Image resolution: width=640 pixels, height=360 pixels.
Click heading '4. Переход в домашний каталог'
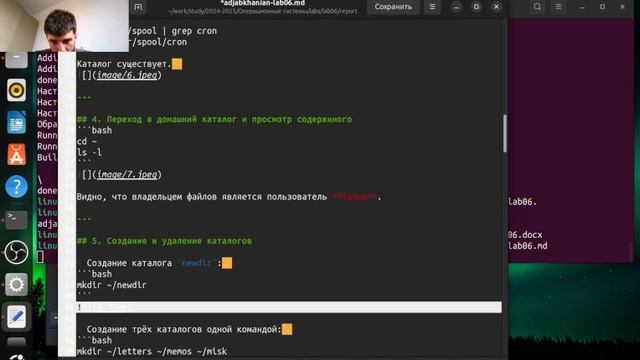point(214,120)
